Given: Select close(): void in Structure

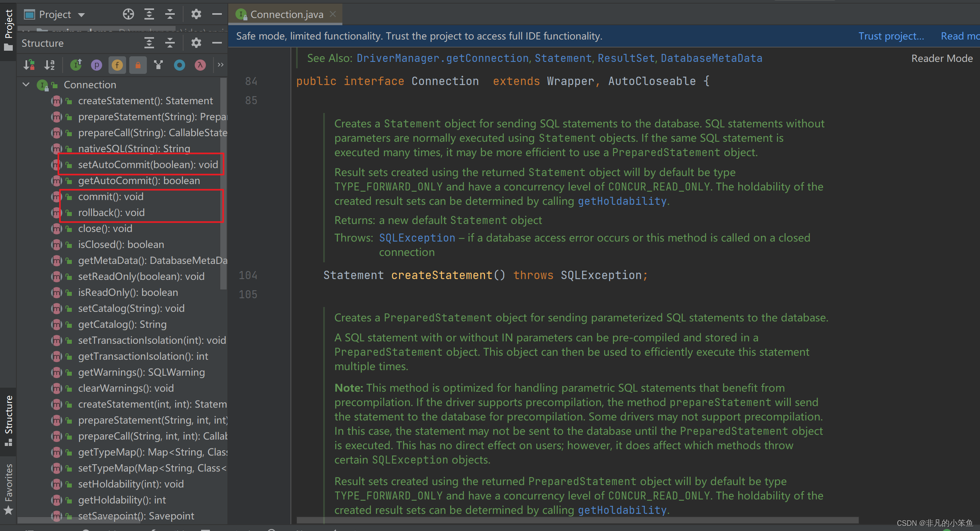Looking at the screenshot, I should click(x=105, y=228).
